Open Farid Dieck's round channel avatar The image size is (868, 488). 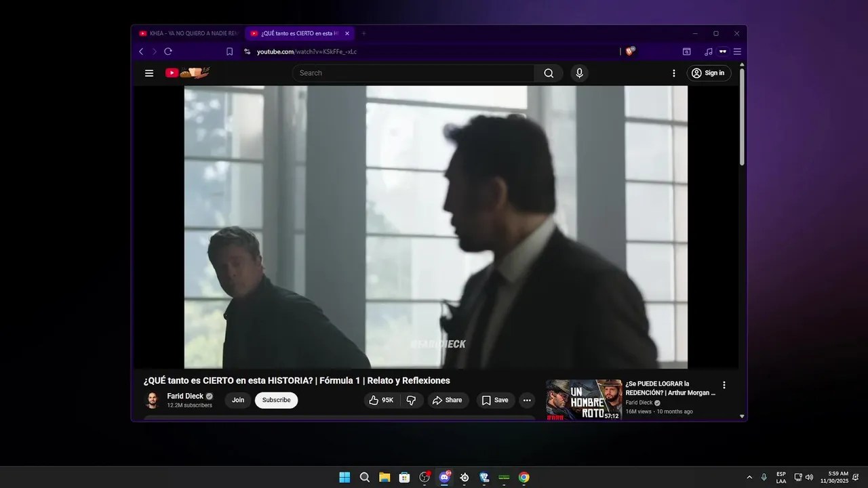153,401
